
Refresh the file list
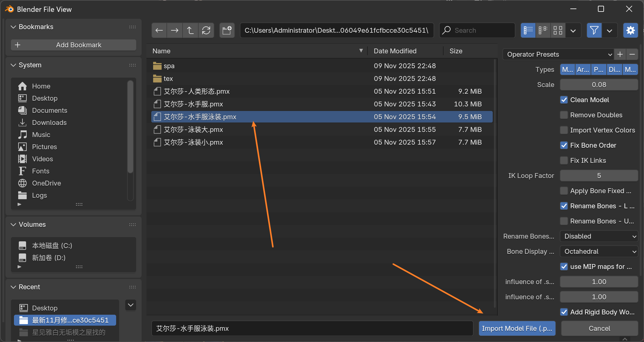[206, 30]
